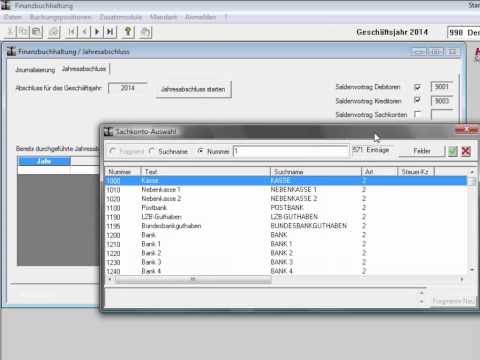Click the print icon in toolbar
This screenshot has width=480, height=360.
(54, 32)
